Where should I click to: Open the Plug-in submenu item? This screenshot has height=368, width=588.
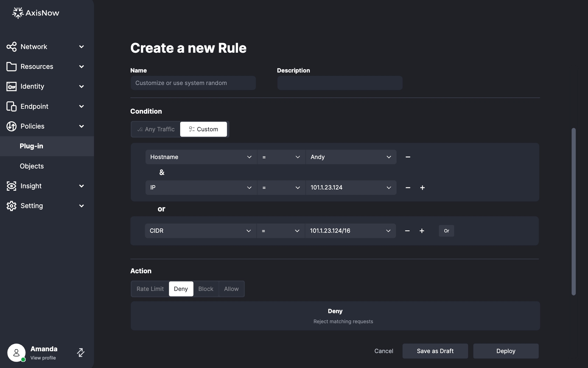pyautogui.click(x=31, y=146)
